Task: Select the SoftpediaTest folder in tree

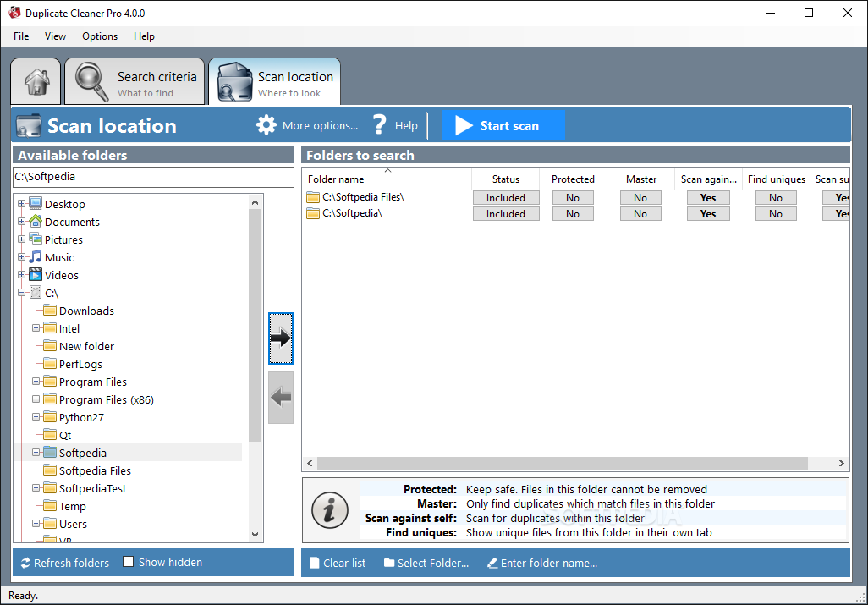Action: click(92, 488)
